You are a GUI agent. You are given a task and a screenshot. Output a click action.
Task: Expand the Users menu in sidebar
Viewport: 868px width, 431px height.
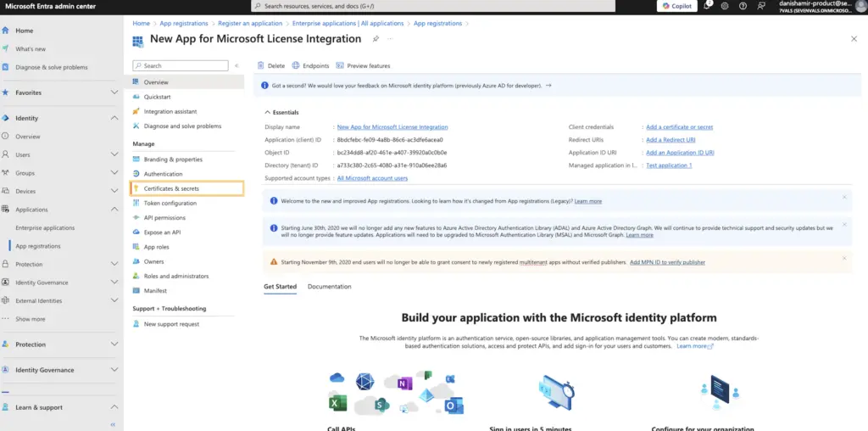pyautogui.click(x=114, y=154)
